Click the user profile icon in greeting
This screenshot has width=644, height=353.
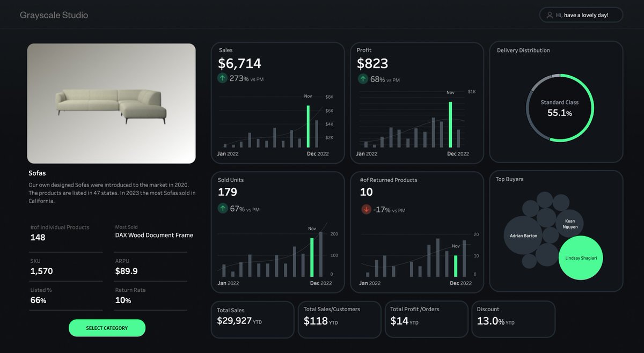pyautogui.click(x=550, y=15)
